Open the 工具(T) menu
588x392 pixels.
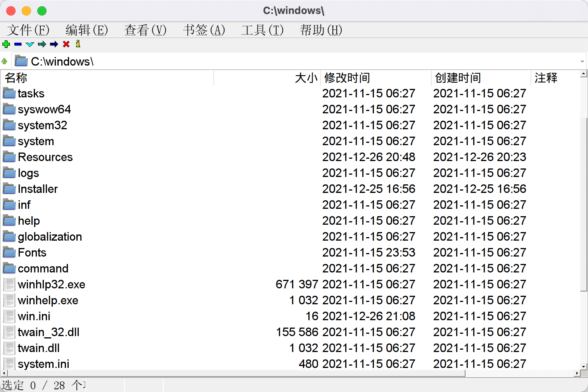(263, 30)
